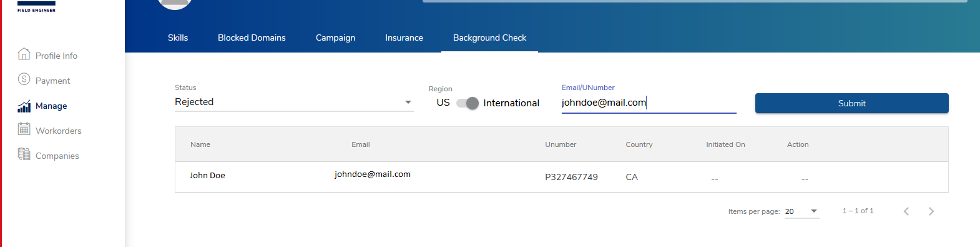Open Profile Info in sidebar
Image resolution: width=980 pixels, height=247 pixels.
pos(56,56)
